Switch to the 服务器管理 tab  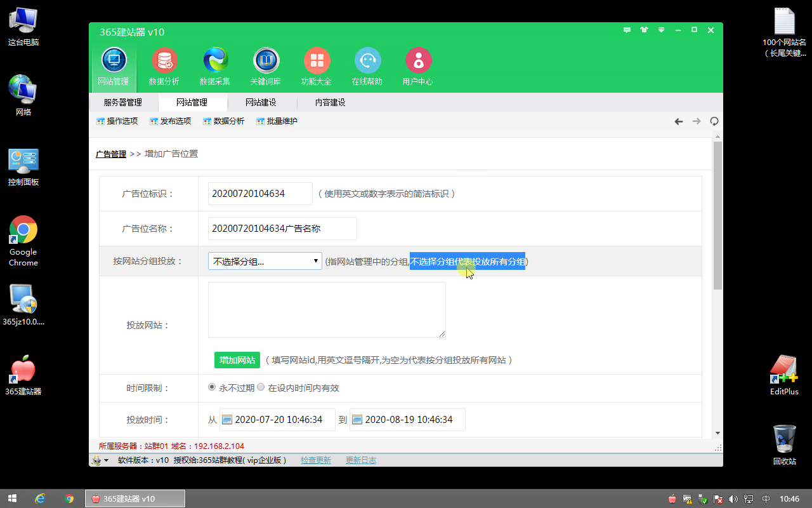pos(123,102)
